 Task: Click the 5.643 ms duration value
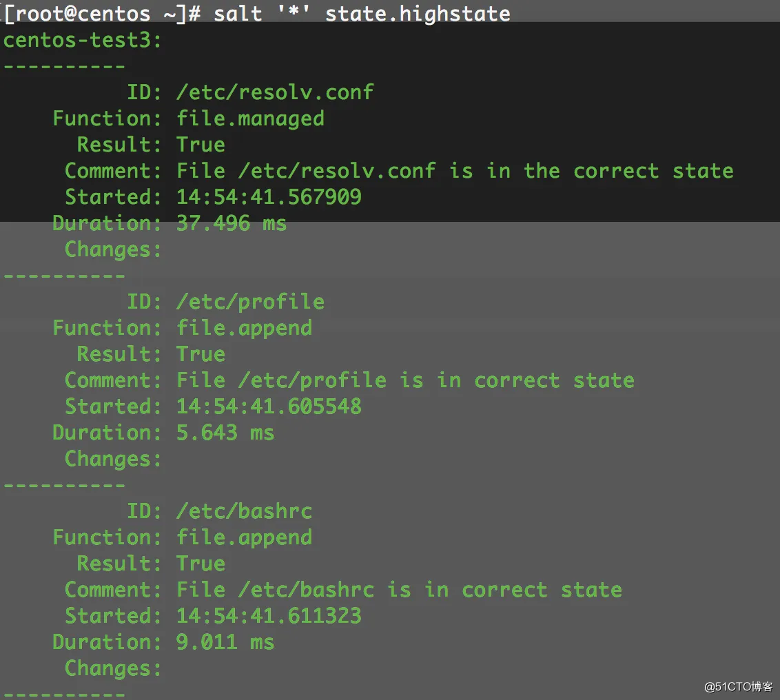pos(225,432)
